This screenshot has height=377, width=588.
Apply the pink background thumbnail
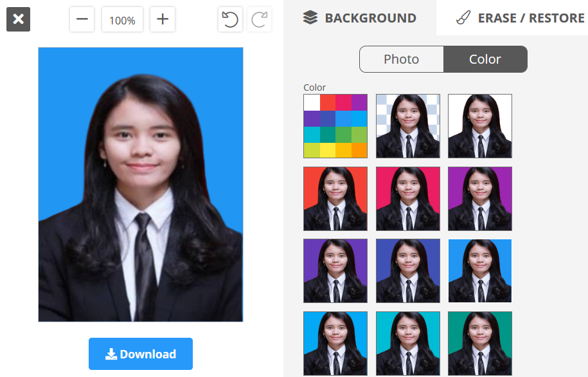(408, 199)
